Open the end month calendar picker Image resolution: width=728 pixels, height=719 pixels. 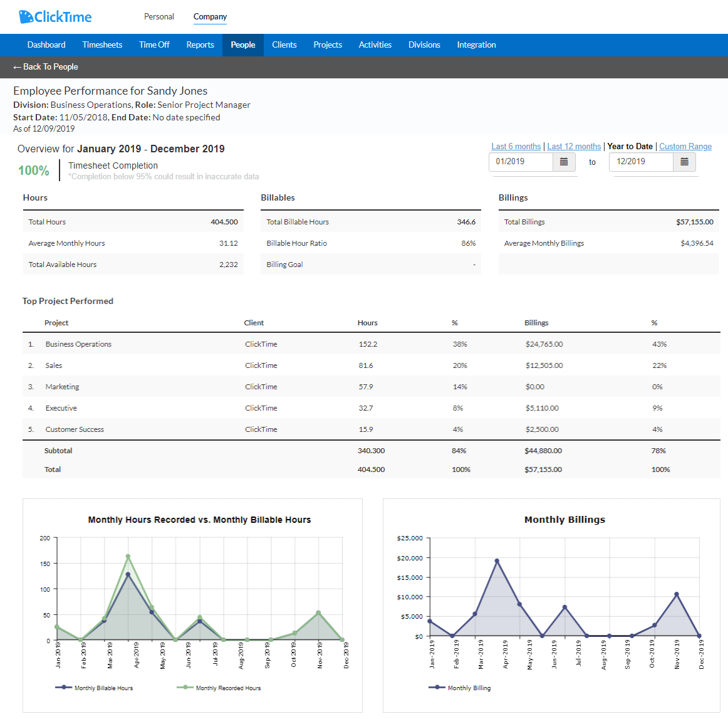pos(684,162)
